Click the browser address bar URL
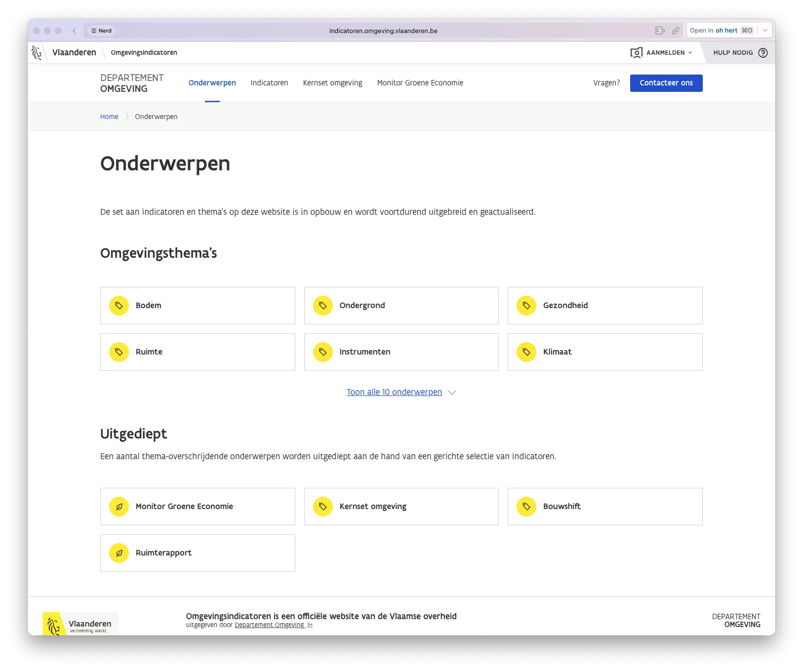The image size is (803, 672). (383, 31)
